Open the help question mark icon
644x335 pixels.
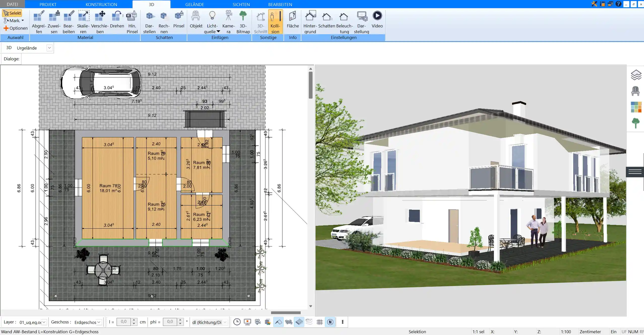pos(618,4)
